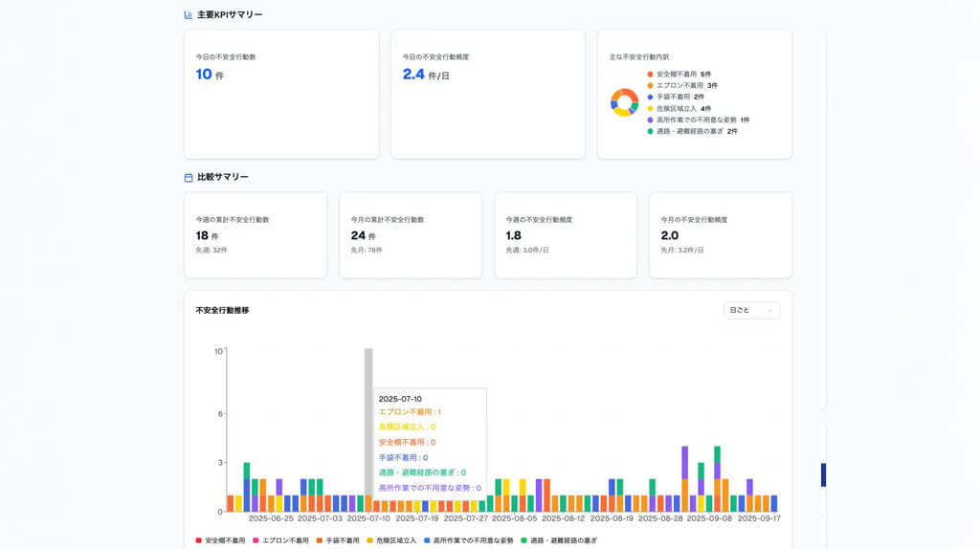The width and height of the screenshot is (980, 549).
Task: Open the 日ごと interval dropdown
Action: coord(752,311)
